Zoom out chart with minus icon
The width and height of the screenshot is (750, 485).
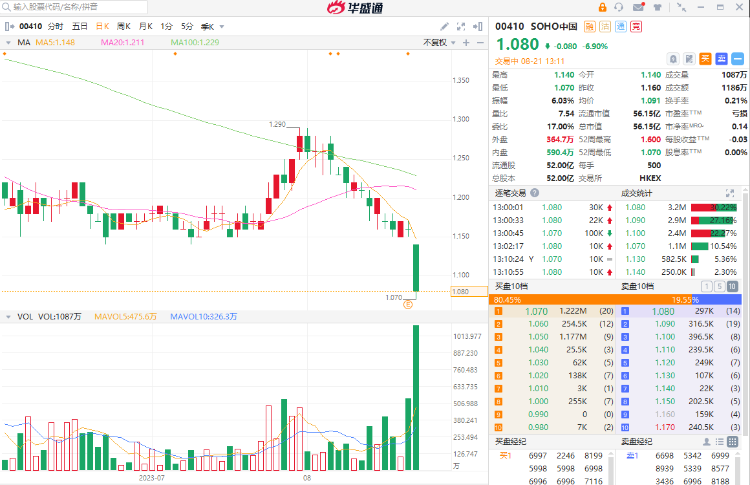coord(480,43)
